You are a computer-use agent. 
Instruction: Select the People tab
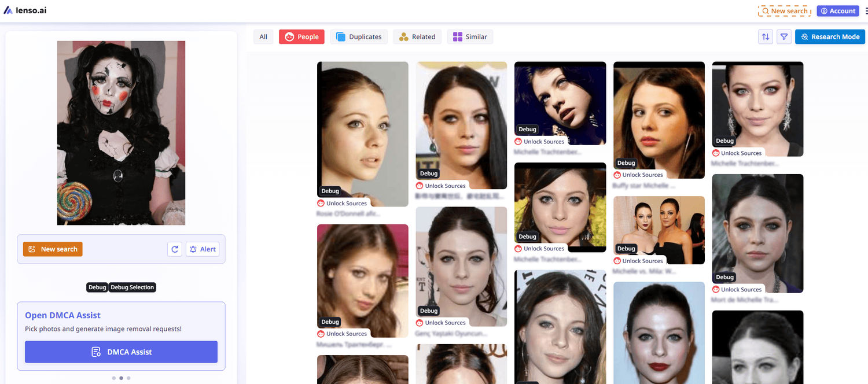pyautogui.click(x=301, y=36)
